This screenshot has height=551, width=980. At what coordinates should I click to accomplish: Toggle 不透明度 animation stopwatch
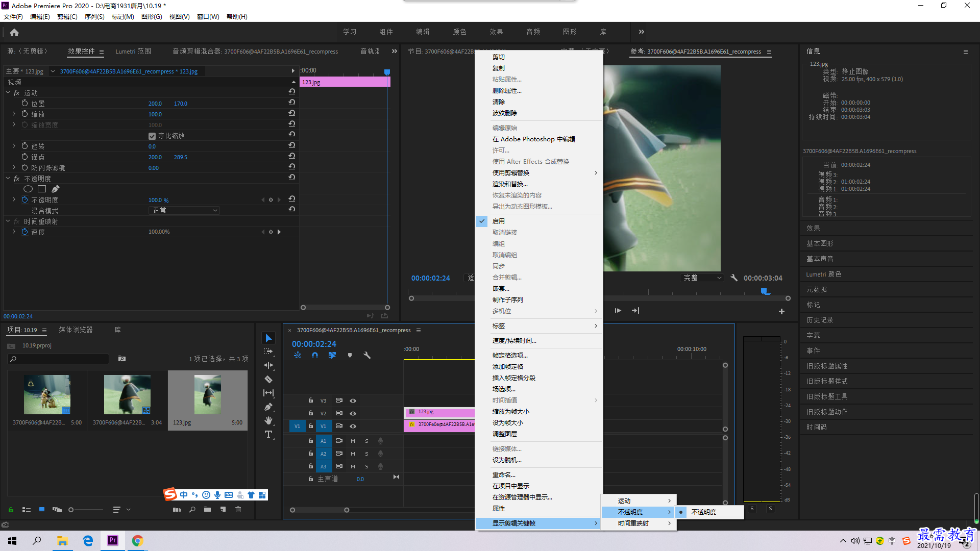24,199
